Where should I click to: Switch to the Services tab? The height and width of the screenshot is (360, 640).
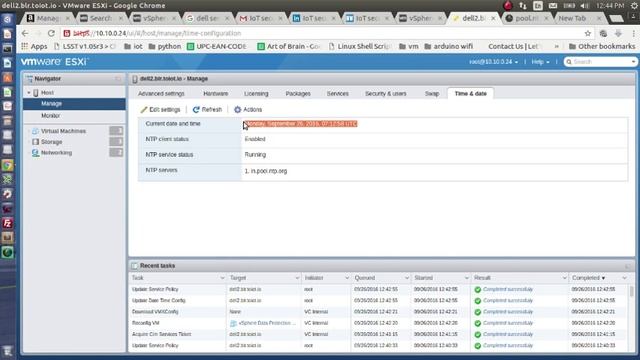[338, 93]
